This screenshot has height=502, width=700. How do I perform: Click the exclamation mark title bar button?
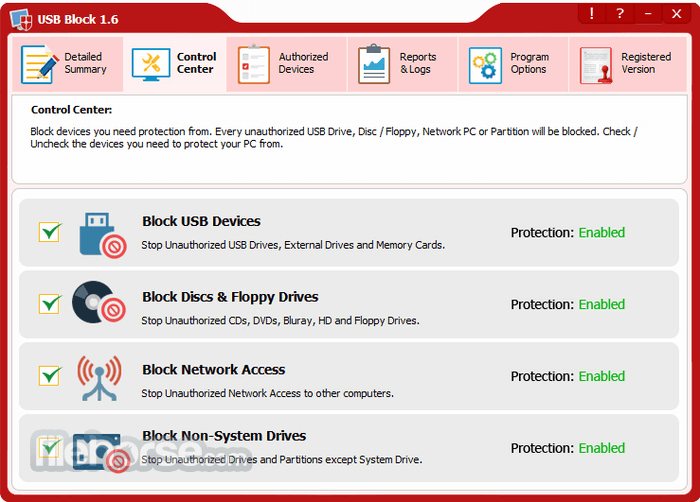pos(592,14)
